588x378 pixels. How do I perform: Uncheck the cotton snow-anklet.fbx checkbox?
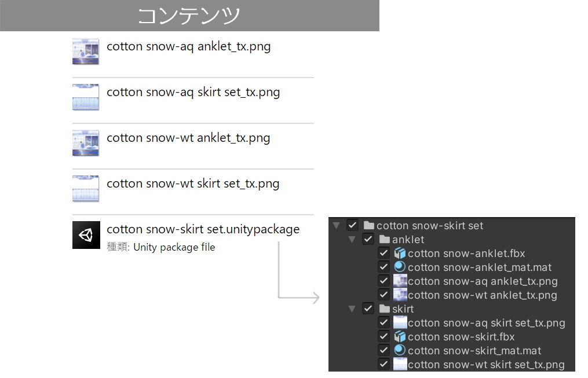(384, 254)
